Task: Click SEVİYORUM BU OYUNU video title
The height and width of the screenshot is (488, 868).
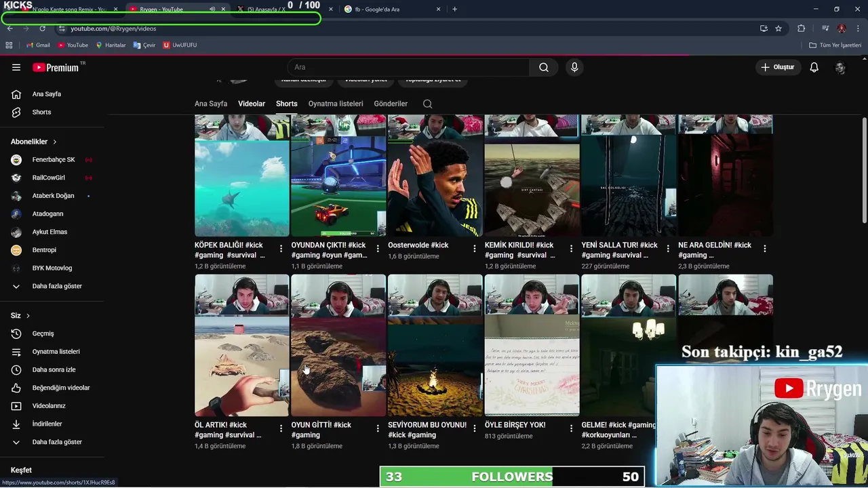Action: coord(427,430)
